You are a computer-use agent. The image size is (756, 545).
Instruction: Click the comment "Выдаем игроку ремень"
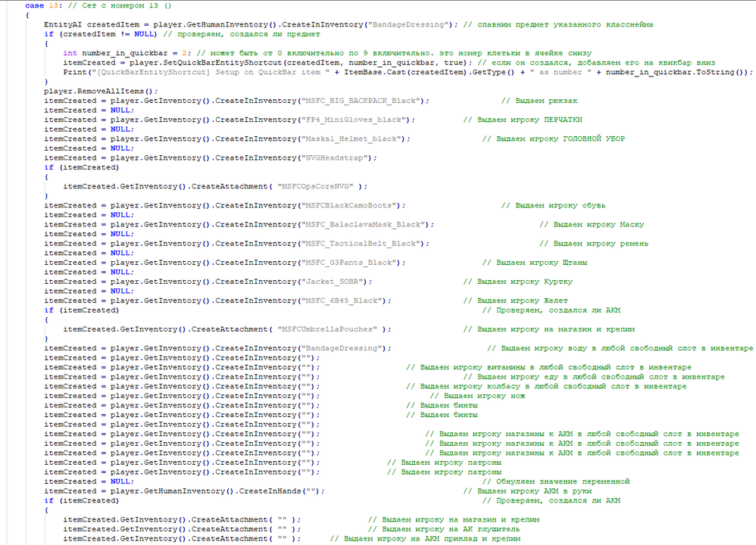[594, 243]
